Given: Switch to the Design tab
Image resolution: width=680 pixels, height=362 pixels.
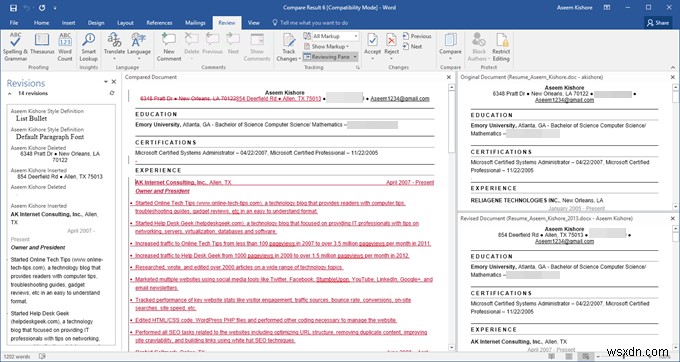Looking at the screenshot, I should [x=96, y=23].
